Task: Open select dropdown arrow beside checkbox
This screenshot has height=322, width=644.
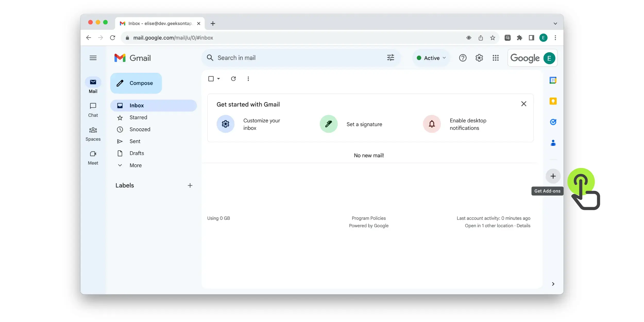Action: pos(218,79)
